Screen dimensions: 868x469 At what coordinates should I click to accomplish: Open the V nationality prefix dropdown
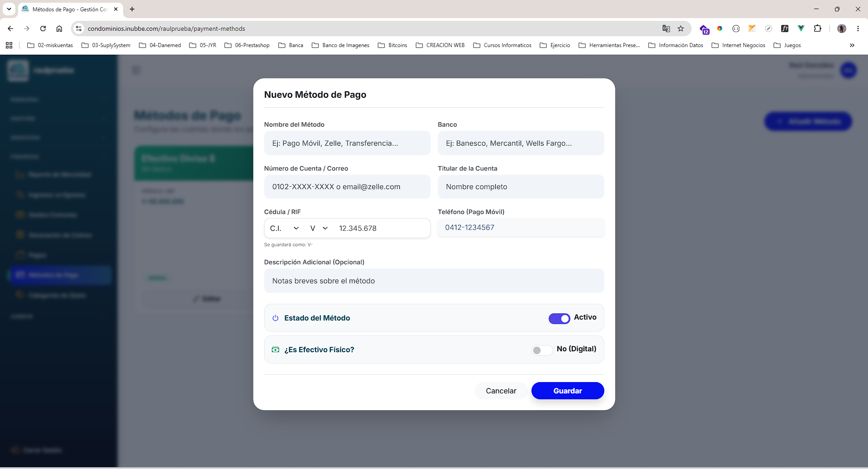(x=319, y=228)
